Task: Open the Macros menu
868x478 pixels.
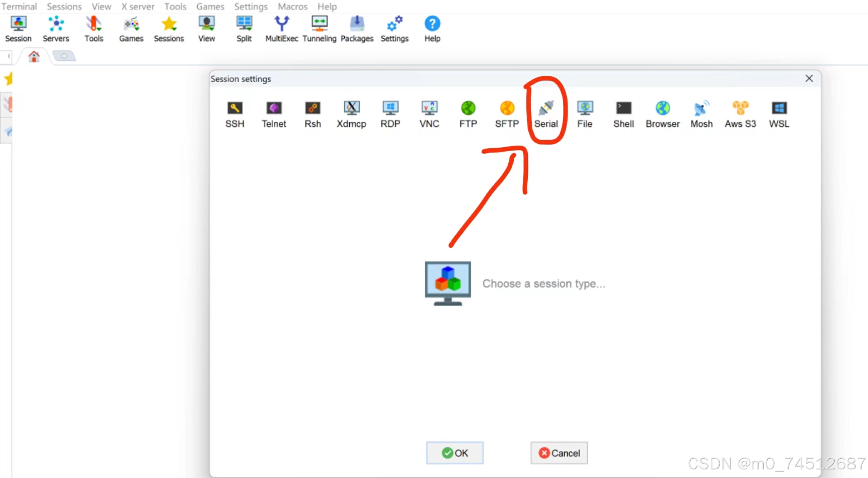Action: [292, 6]
